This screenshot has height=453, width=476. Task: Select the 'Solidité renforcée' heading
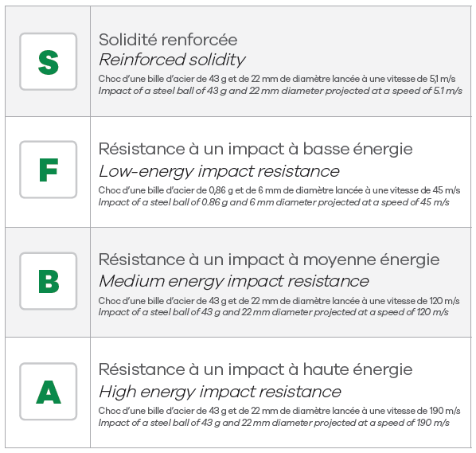pyautogui.click(x=168, y=40)
